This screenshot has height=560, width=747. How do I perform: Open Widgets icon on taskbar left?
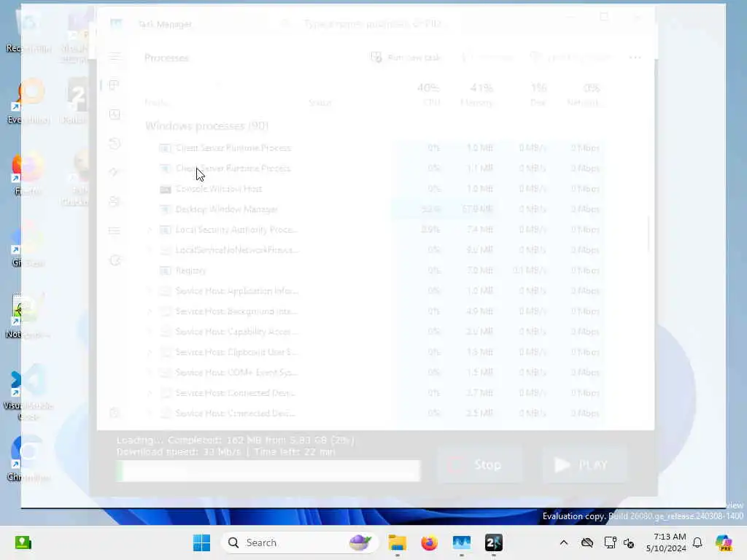(23, 542)
